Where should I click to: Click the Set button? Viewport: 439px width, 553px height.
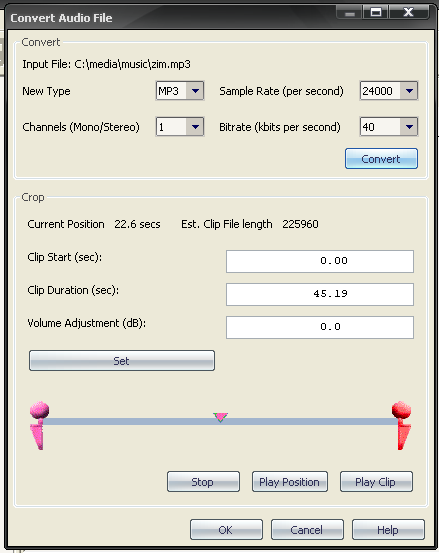pyautogui.click(x=122, y=360)
